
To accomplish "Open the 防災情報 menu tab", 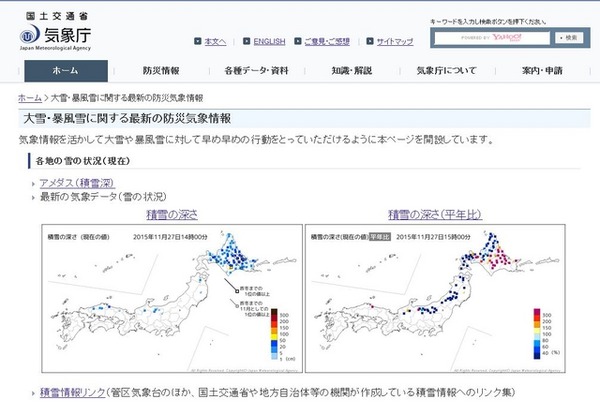I will coord(161,71).
